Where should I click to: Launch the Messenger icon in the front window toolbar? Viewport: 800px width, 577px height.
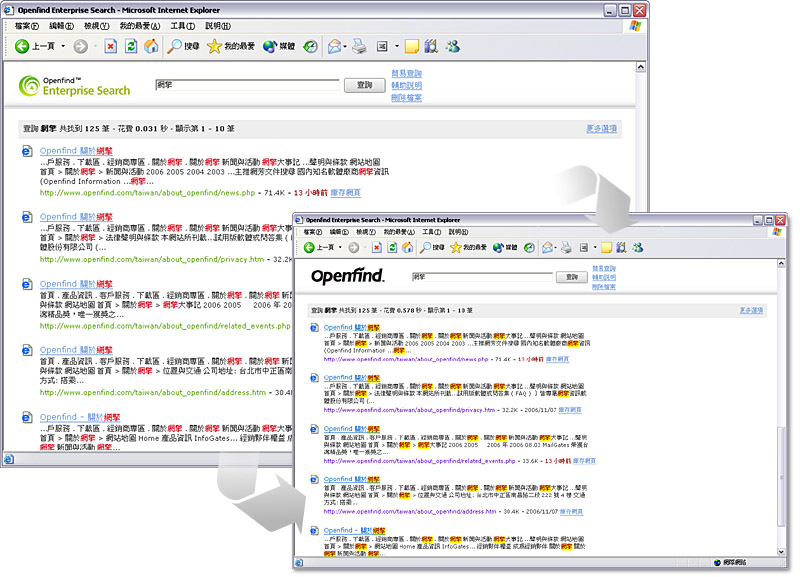[x=638, y=247]
